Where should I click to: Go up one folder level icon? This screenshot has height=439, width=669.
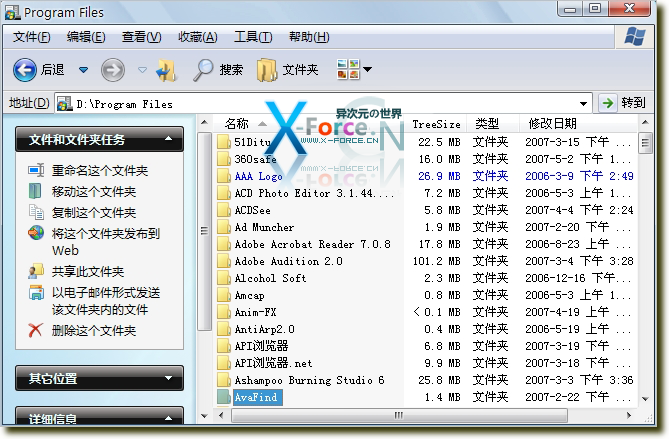click(166, 70)
